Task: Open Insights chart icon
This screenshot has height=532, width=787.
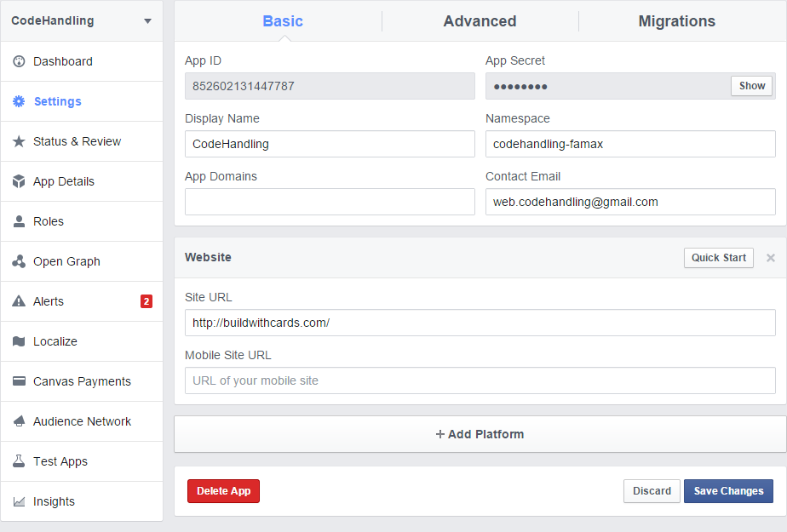Action: (19, 501)
